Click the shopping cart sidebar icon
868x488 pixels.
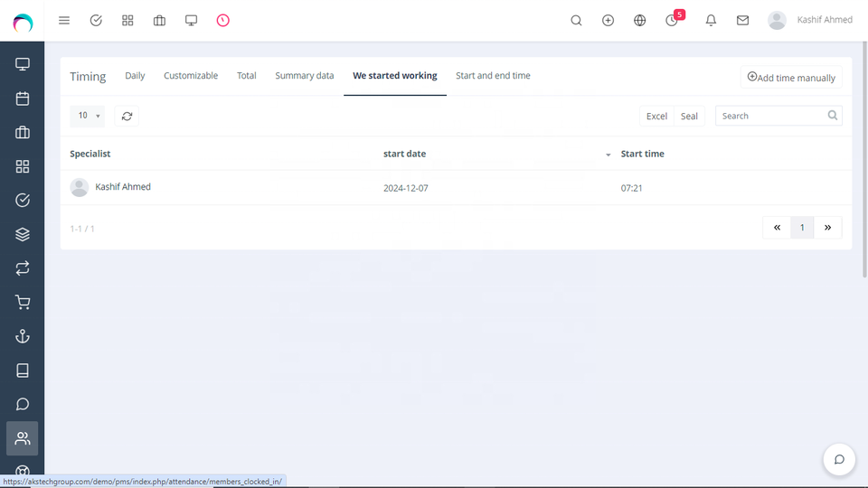point(23,303)
